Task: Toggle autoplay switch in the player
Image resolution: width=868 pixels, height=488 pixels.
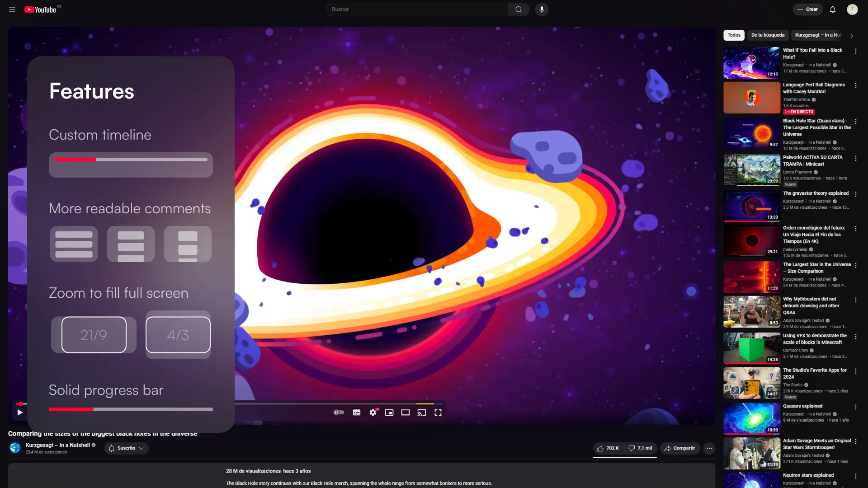Action: [x=339, y=412]
